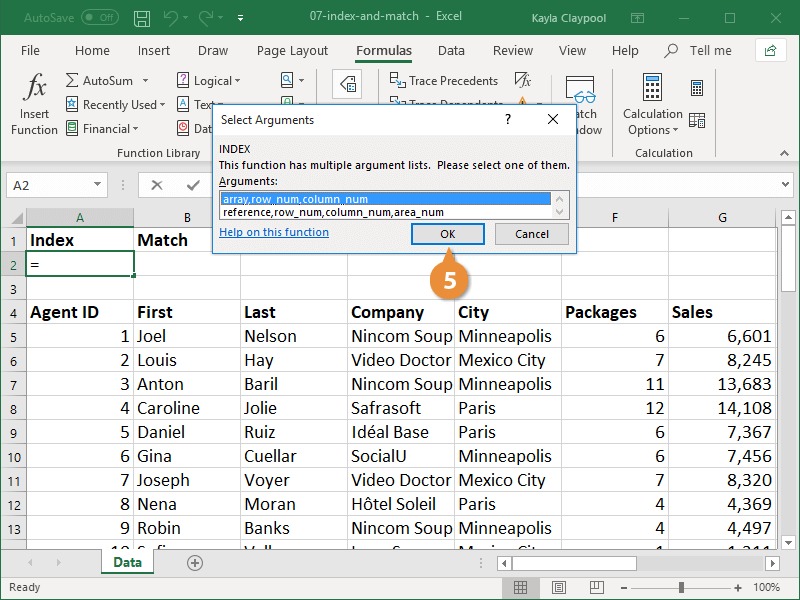Expand the AutoSum dropdown arrow
Screen dimensions: 800x600
pos(145,81)
